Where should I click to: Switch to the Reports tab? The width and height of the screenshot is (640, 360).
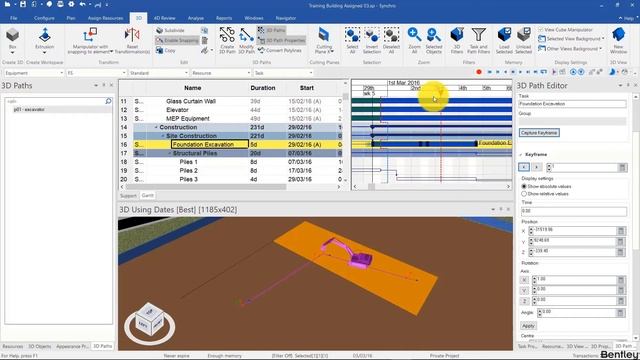[x=224, y=18]
